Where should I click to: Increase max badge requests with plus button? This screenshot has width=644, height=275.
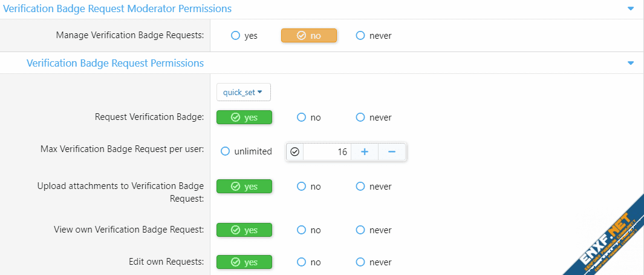click(x=365, y=152)
